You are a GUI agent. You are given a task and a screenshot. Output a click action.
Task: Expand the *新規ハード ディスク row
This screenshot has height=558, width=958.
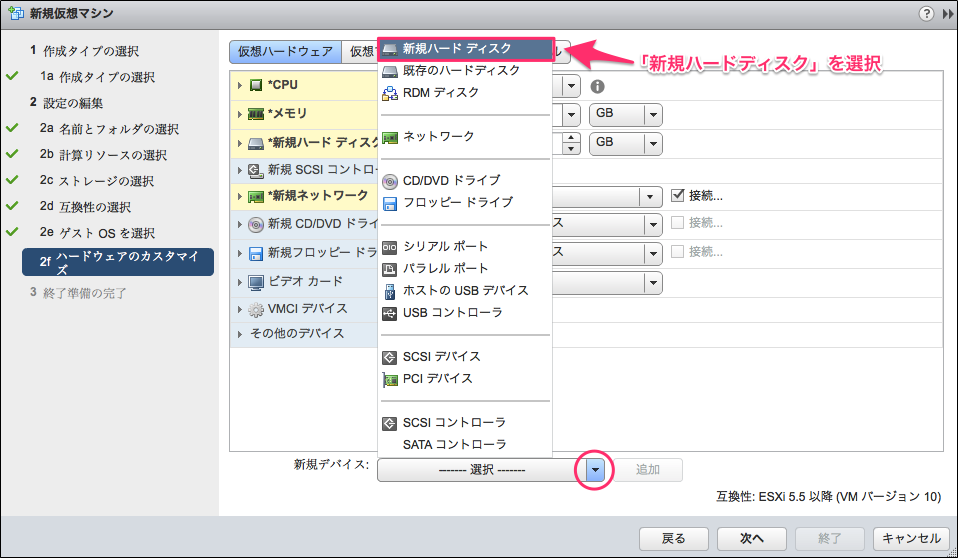pos(240,144)
